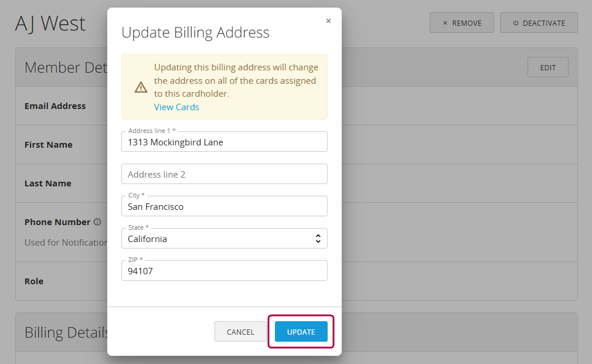592x364 pixels.
Task: Click the warning triangle in the alert banner
Action: click(141, 86)
